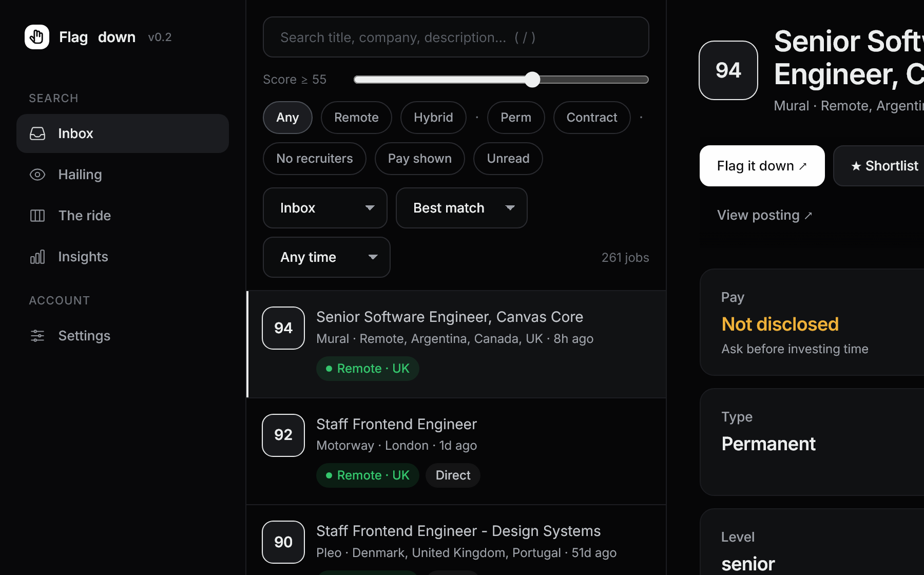The image size is (924, 575).
Task: Click the Score ≥ 55 label
Action: coord(295,80)
